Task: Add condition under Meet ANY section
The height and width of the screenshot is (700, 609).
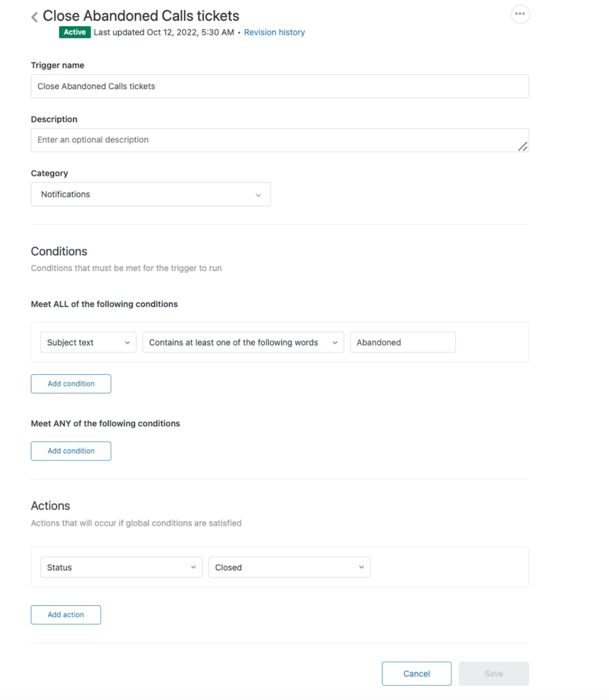Action: tap(71, 451)
